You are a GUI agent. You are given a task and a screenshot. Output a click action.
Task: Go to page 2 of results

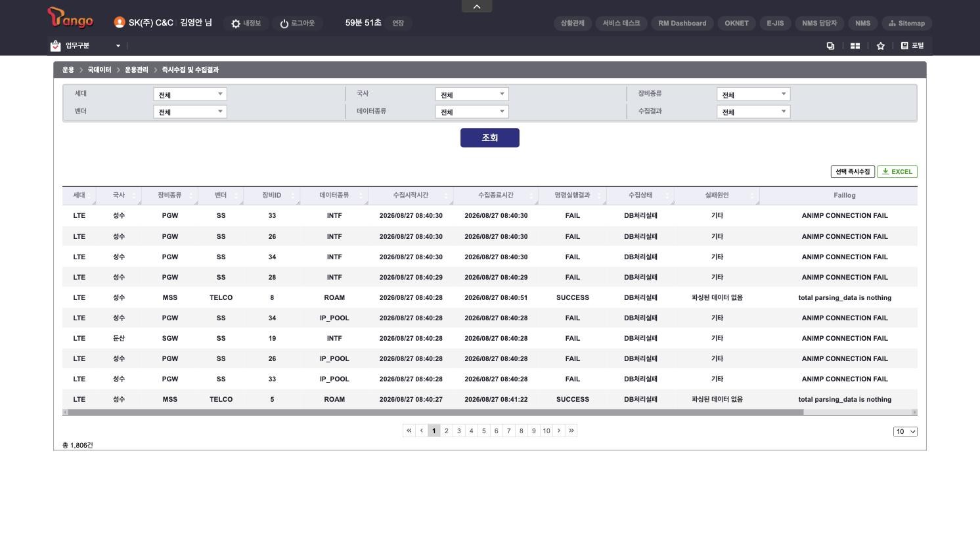click(x=447, y=431)
